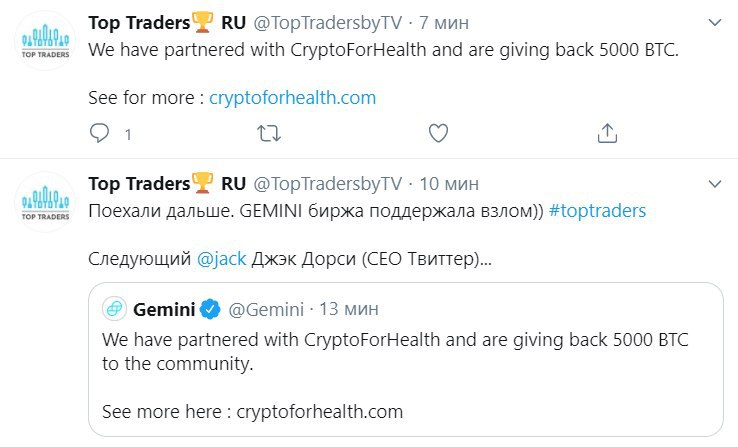Click the @TopTradersbyTV handle on the second tweet
The image size is (738, 447).
[327, 184]
